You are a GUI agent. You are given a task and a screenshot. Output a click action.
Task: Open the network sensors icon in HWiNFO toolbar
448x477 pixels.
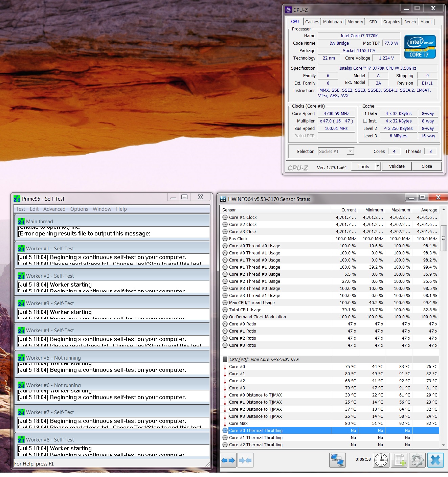click(337, 460)
